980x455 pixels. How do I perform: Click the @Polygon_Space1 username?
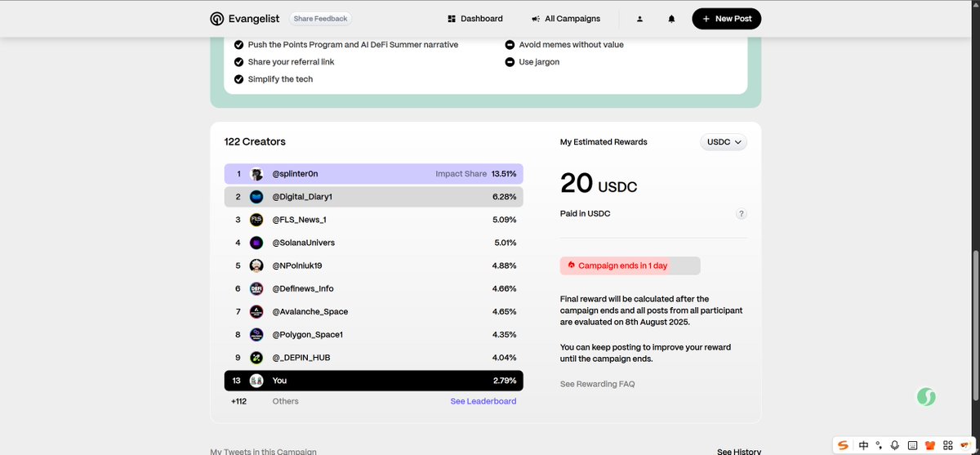pyautogui.click(x=308, y=335)
